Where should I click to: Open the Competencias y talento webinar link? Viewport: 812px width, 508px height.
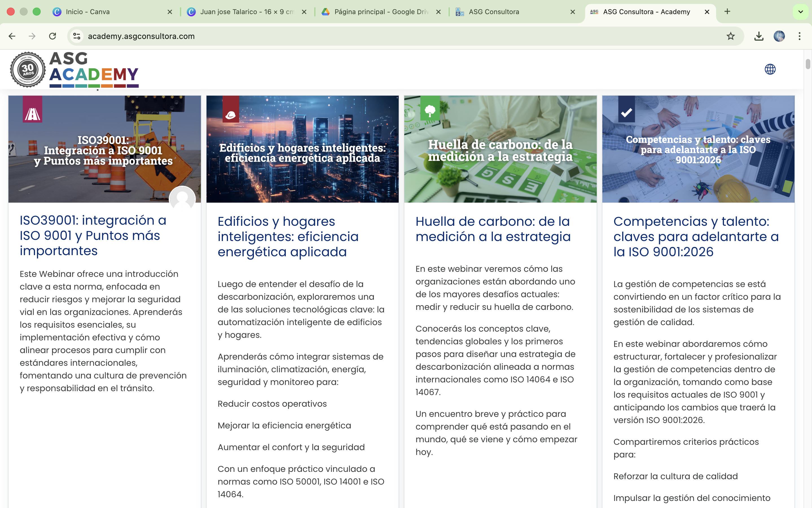[x=696, y=236]
